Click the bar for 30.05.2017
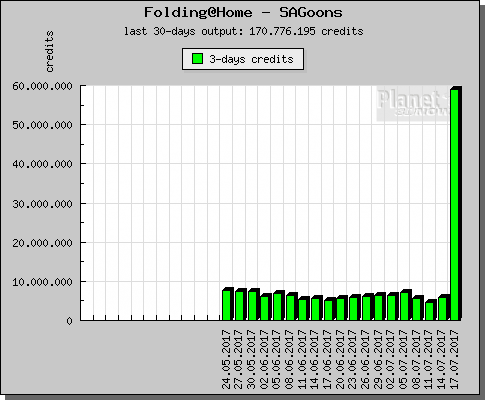Screen dimensions: 485x400 (x=253, y=305)
